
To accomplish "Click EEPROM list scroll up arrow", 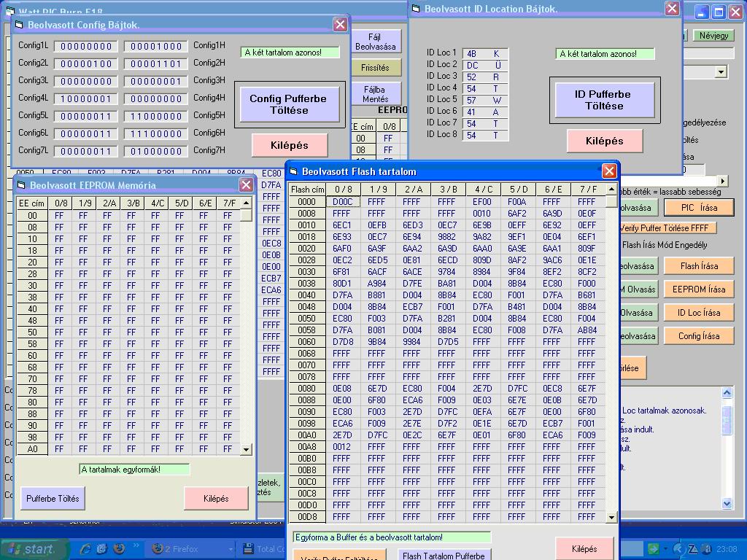I will pos(246,203).
